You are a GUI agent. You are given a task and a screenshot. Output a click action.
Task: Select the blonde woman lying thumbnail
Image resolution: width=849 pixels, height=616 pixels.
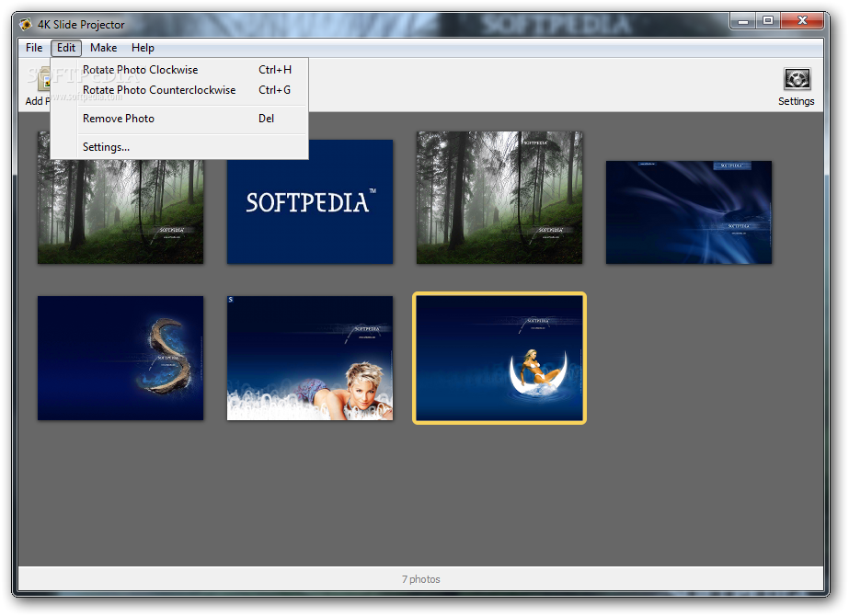click(x=310, y=358)
